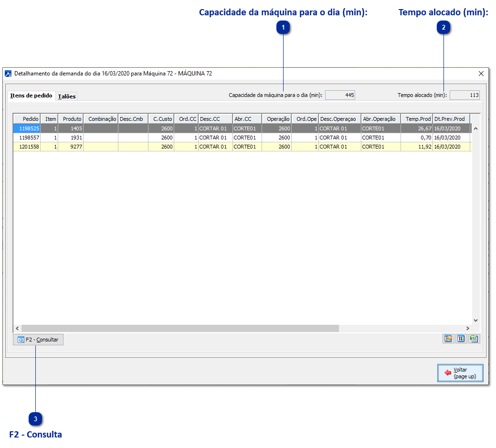Click Temp.Prod value 26,67
496x448 pixels.
coord(417,129)
